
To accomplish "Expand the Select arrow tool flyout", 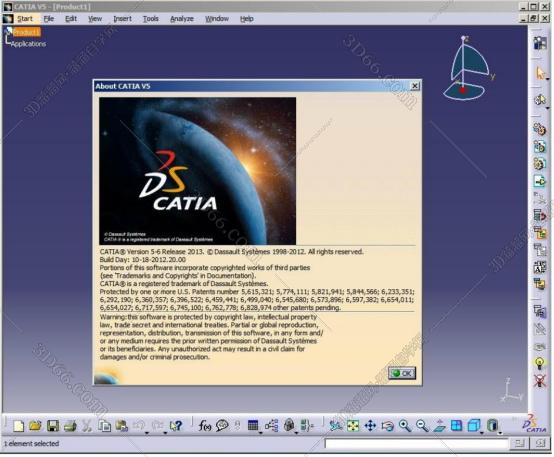I will 547,80.
